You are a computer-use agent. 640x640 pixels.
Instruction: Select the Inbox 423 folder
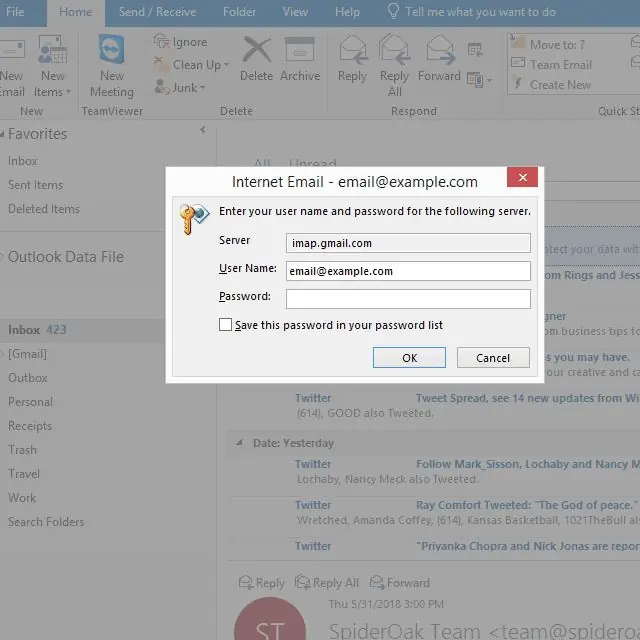[82, 330]
